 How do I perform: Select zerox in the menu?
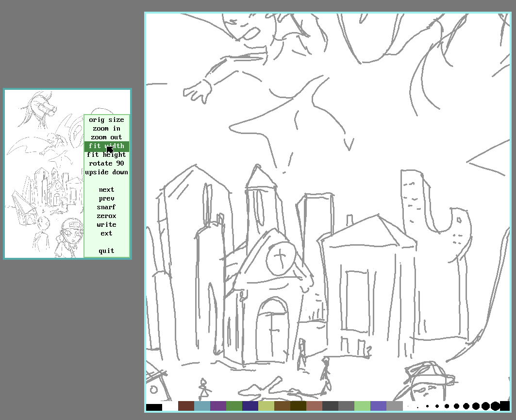pyautogui.click(x=106, y=216)
